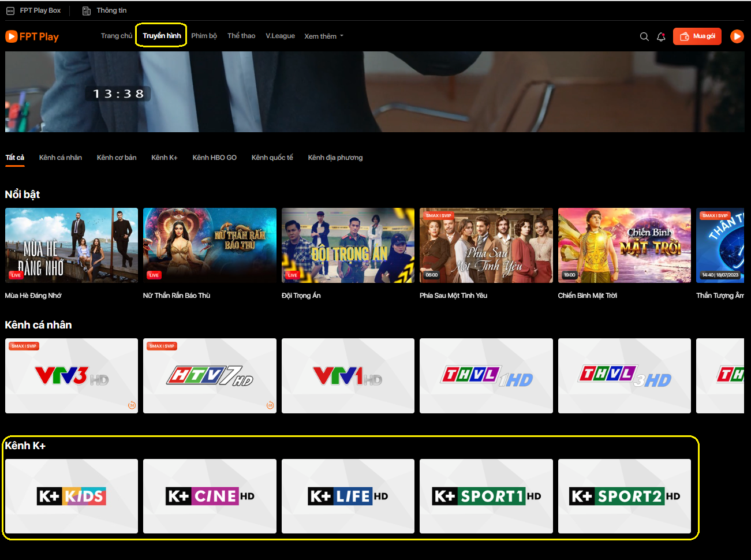Open the search icon in header
The height and width of the screenshot is (560, 751).
click(x=644, y=36)
